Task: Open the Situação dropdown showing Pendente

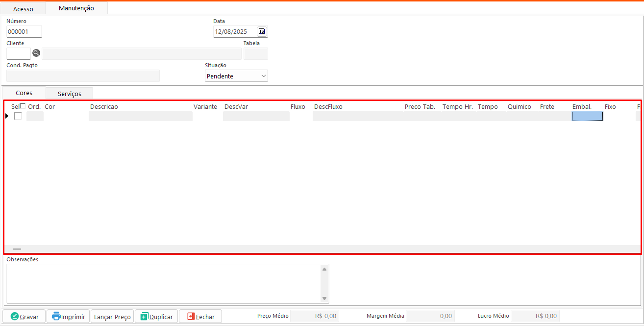Action: point(236,76)
